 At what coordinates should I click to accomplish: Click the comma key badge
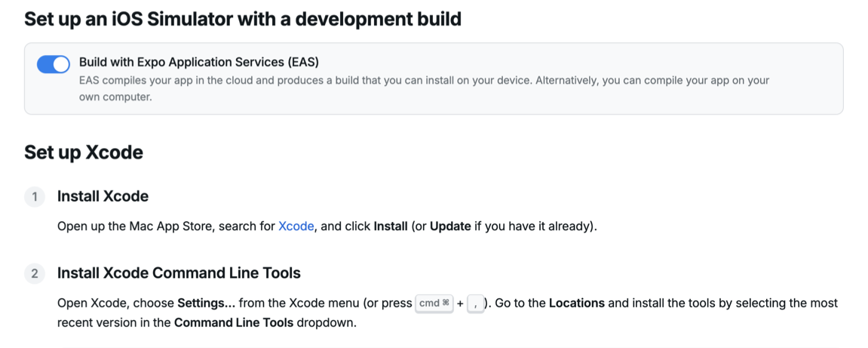476,303
